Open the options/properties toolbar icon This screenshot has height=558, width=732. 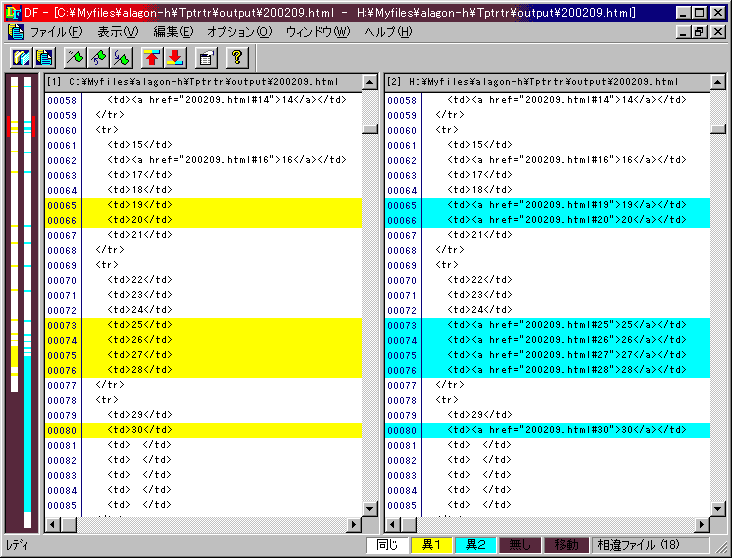click(206, 58)
